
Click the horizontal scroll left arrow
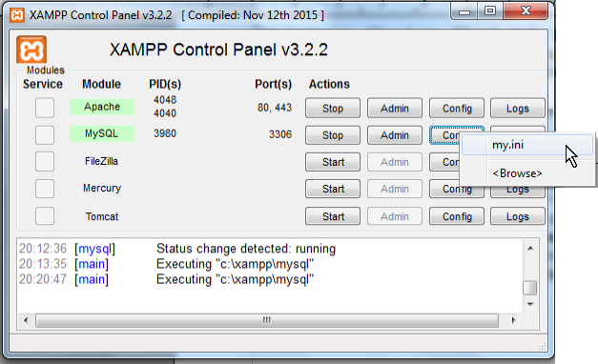pos(26,320)
